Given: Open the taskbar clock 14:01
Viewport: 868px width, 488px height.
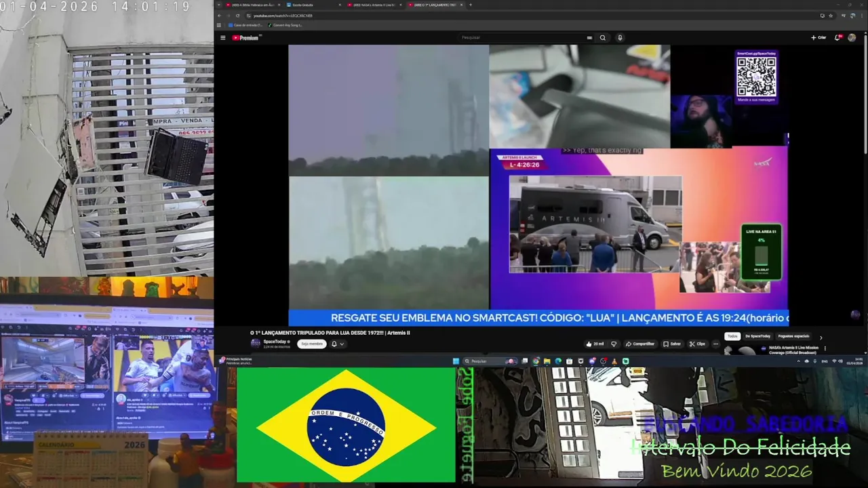Looking at the screenshot, I should [855, 361].
